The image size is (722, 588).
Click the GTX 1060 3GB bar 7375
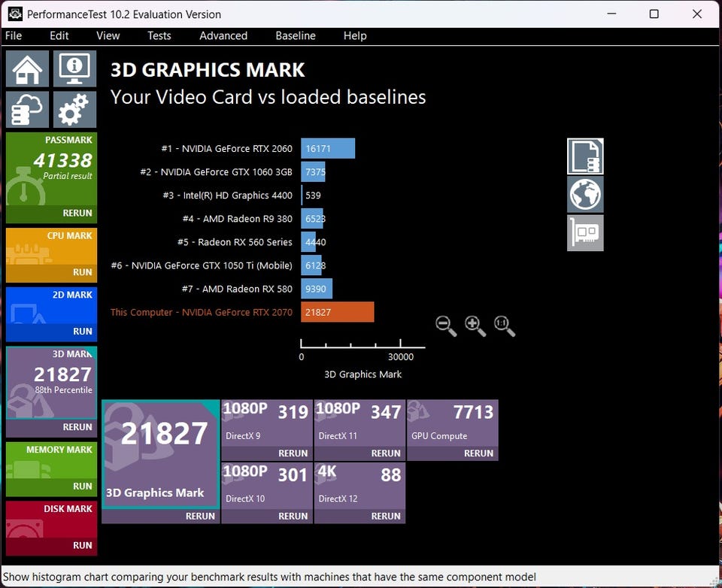pyautogui.click(x=313, y=171)
